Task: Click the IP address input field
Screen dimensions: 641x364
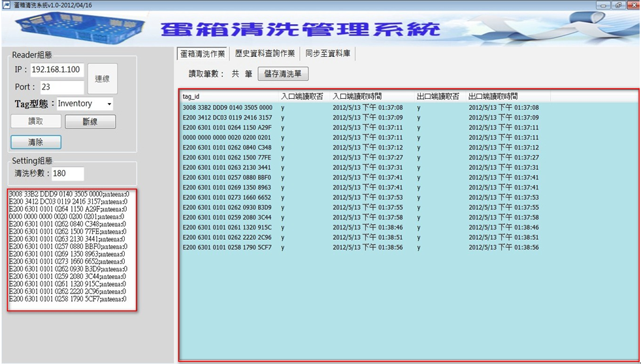Action: tap(56, 70)
